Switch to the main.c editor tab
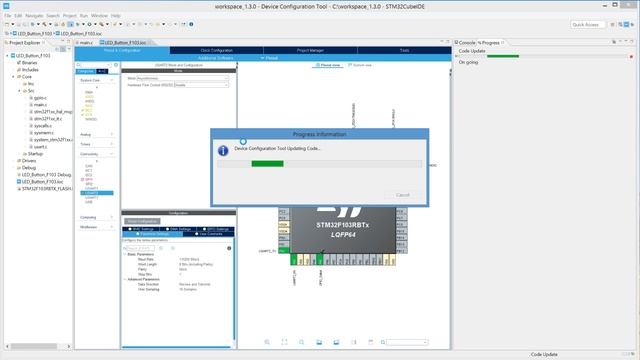 pos(84,42)
